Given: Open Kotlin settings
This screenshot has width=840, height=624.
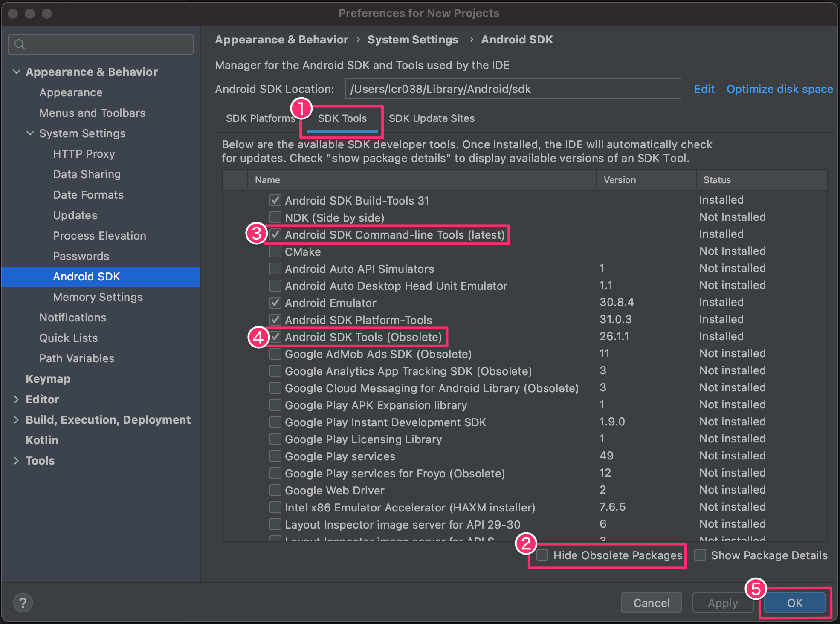Looking at the screenshot, I should pos(42,440).
